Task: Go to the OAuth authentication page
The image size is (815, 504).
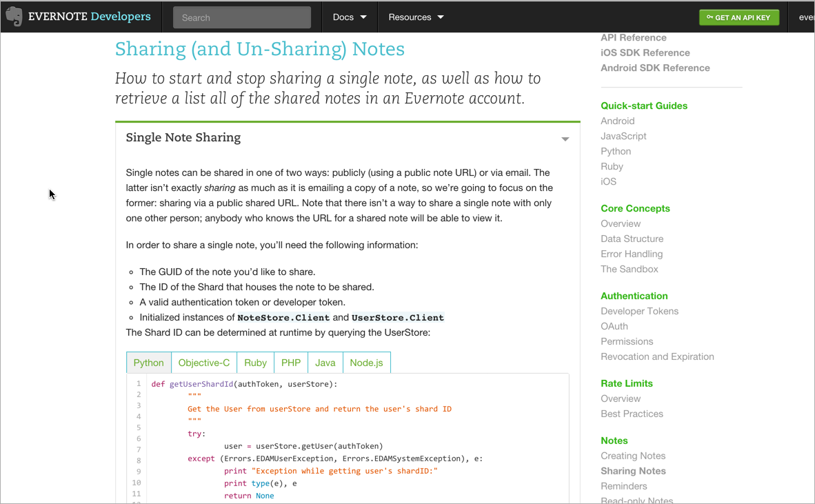Action: (614, 326)
